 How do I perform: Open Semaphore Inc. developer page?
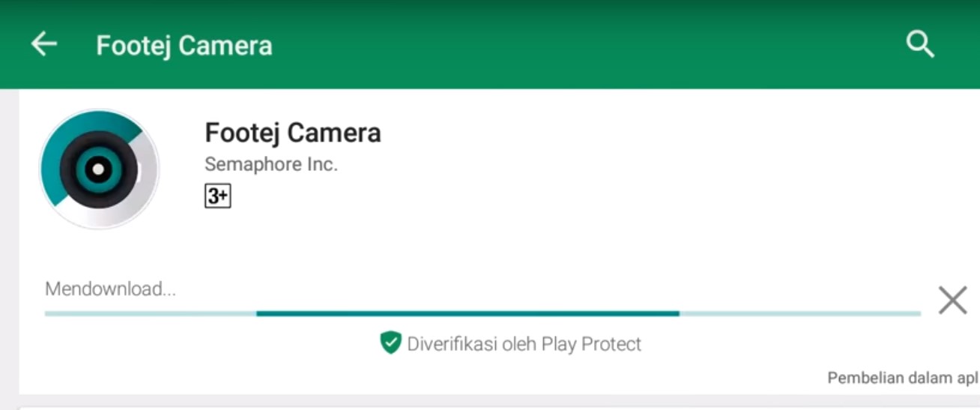tap(271, 164)
